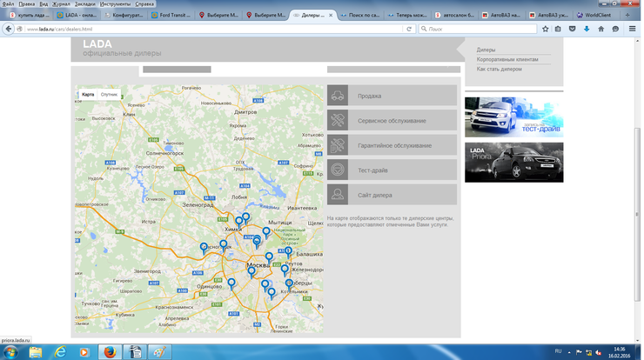Open the bookmarks list icon in the toolbar
This screenshot has width=644, height=360.
coord(558,30)
